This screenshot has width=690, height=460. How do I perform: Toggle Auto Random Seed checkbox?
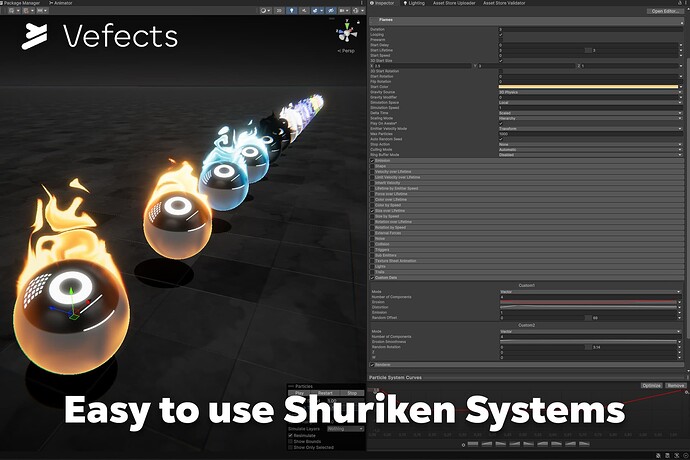501,139
